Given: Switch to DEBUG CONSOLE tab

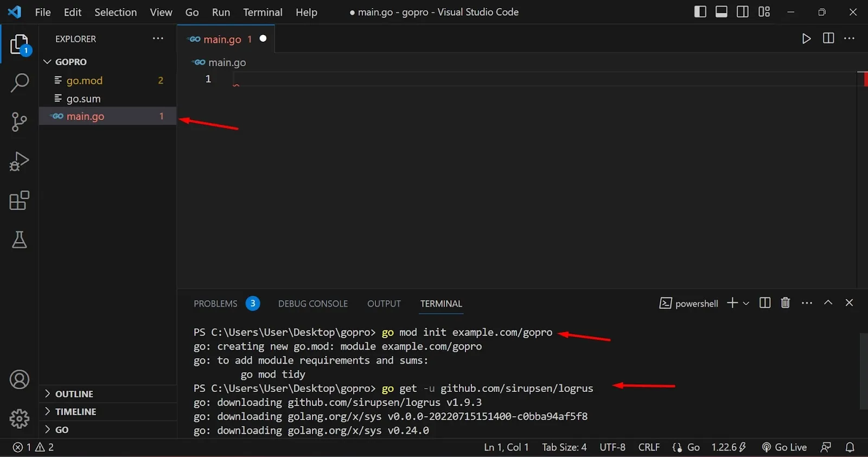Looking at the screenshot, I should tap(313, 303).
